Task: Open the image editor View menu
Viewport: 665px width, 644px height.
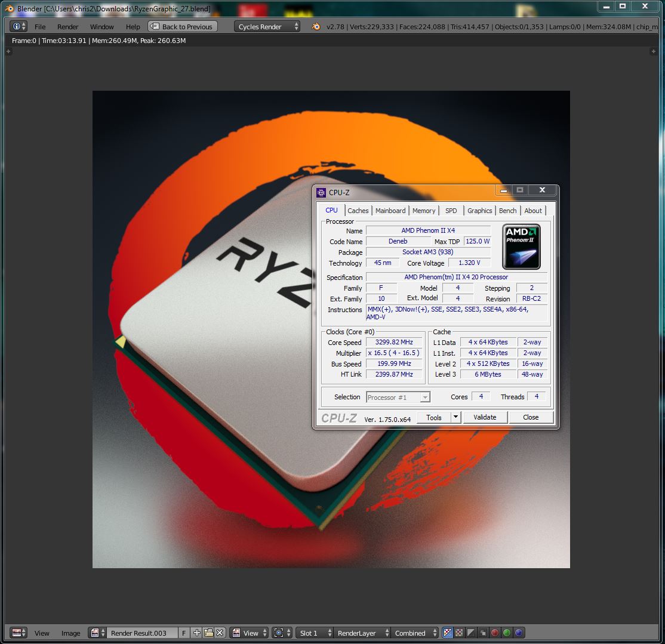Action: click(42, 633)
